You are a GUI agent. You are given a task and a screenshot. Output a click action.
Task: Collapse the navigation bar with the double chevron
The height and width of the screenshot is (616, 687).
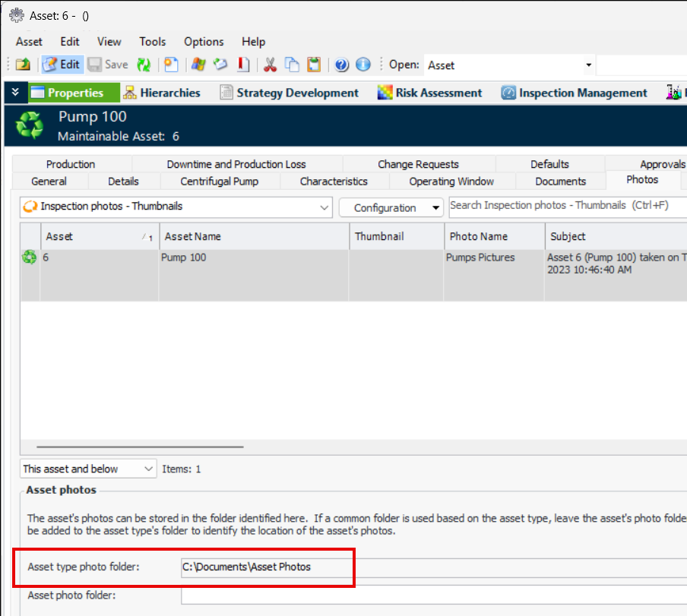tap(14, 93)
